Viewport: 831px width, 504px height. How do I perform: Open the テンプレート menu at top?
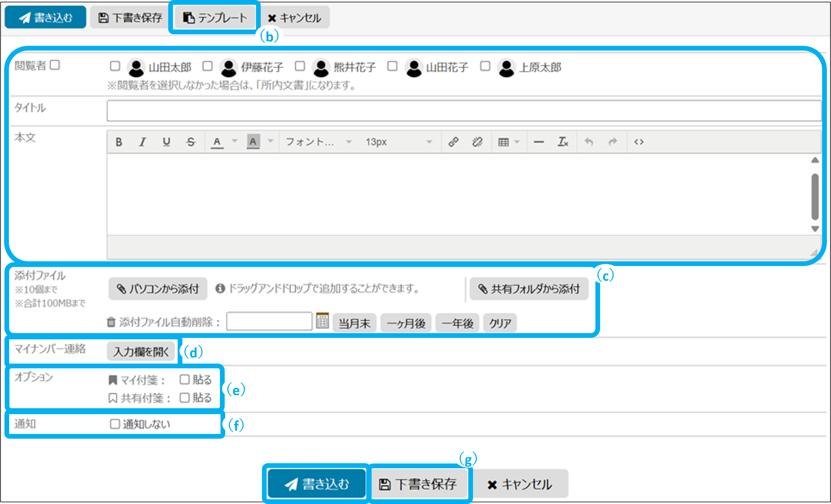point(215,17)
